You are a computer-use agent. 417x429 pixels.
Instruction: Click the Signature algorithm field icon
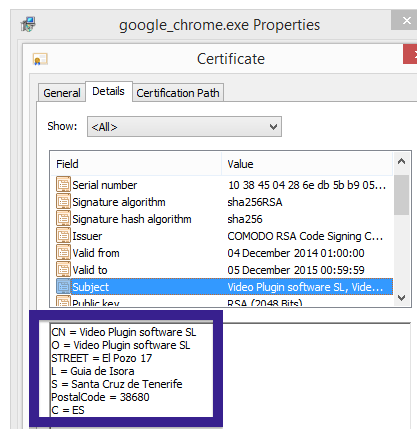pyautogui.click(x=63, y=202)
